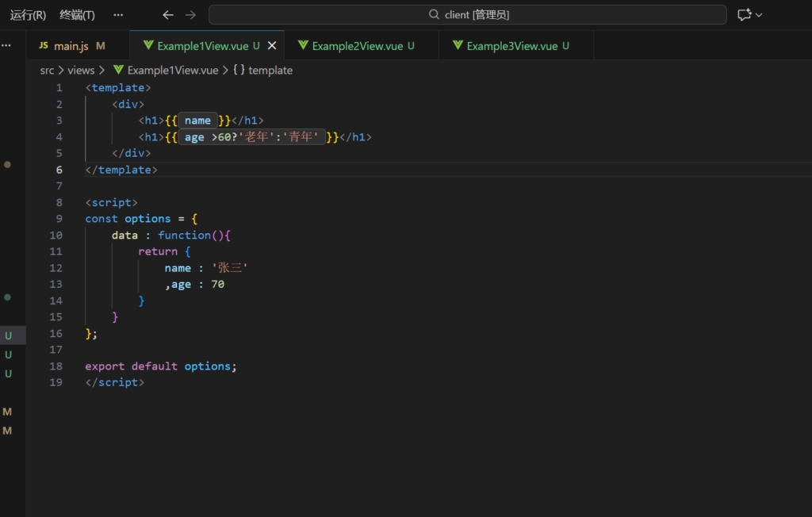Switch to the Example2View.vue tab
The height and width of the screenshot is (517, 812).
pyautogui.click(x=357, y=46)
